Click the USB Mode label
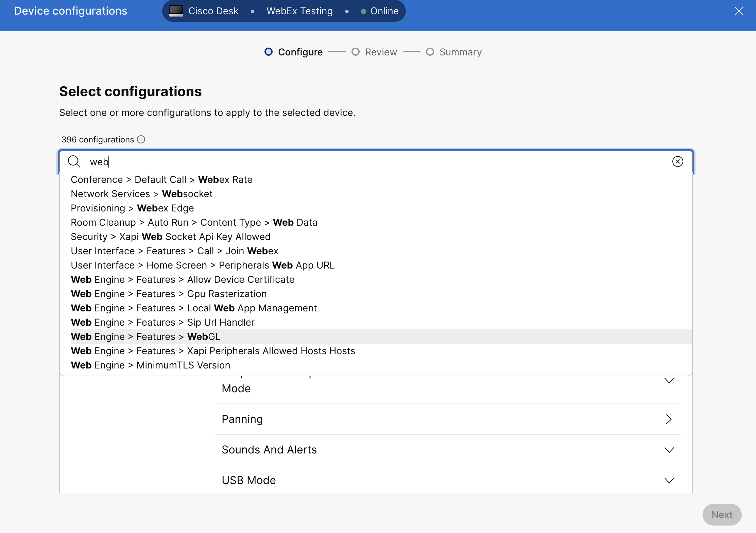Image resolution: width=756 pixels, height=533 pixels. point(249,480)
